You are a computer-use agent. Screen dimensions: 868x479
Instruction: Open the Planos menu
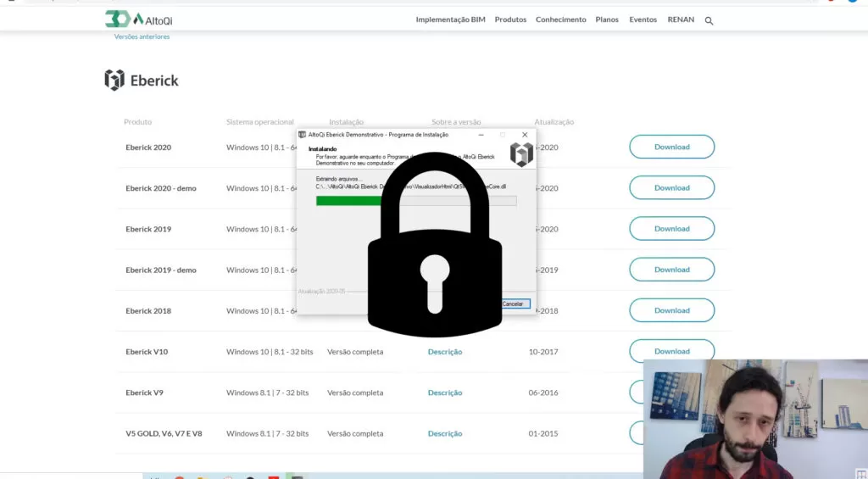(607, 19)
